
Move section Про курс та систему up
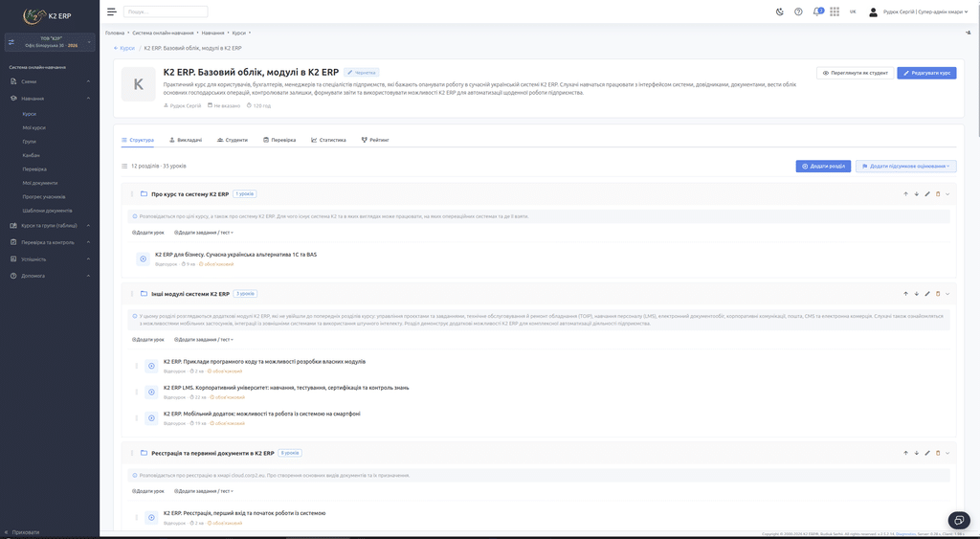click(x=905, y=193)
